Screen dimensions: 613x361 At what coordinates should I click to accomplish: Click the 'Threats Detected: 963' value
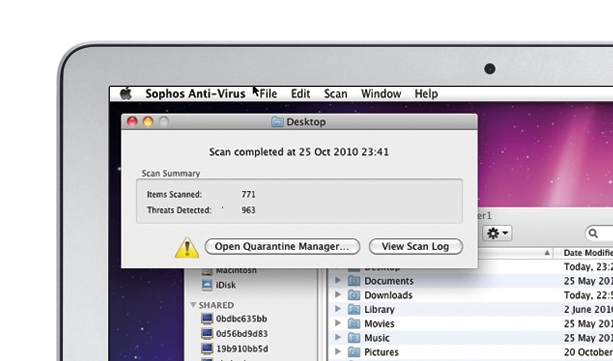pos(248,210)
